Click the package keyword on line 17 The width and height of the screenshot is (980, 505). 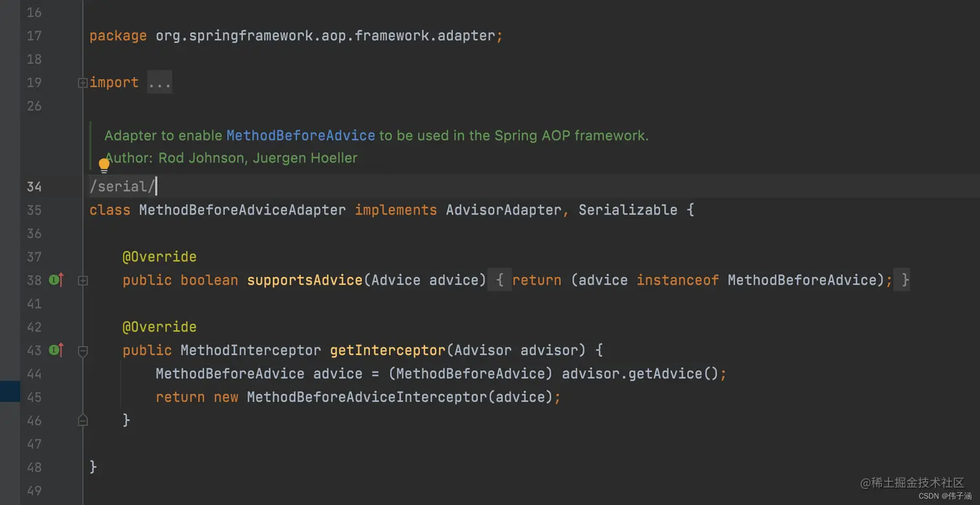(118, 36)
